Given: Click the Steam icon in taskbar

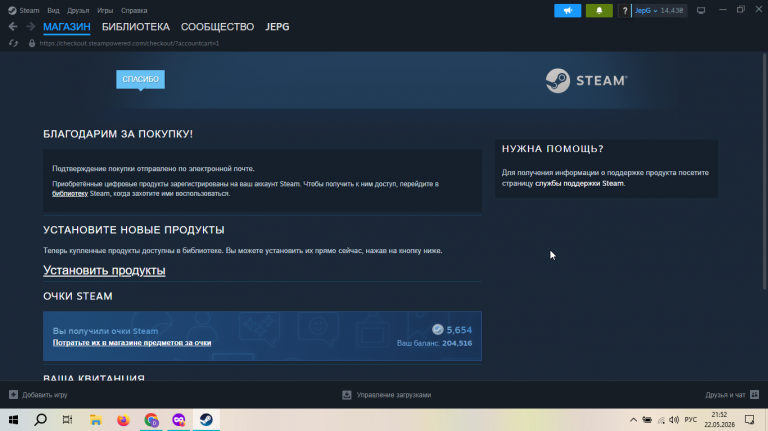Looking at the screenshot, I should tap(206, 420).
